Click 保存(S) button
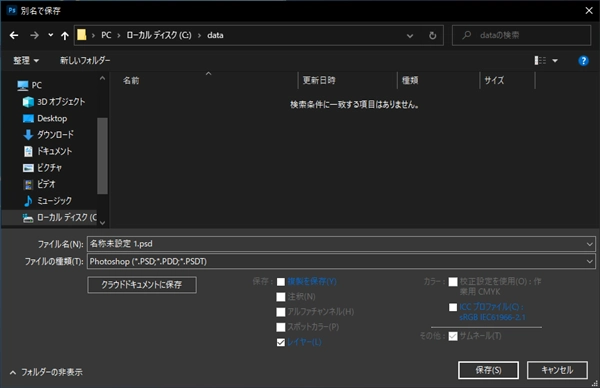Image resolution: width=600 pixels, height=388 pixels. [488, 370]
